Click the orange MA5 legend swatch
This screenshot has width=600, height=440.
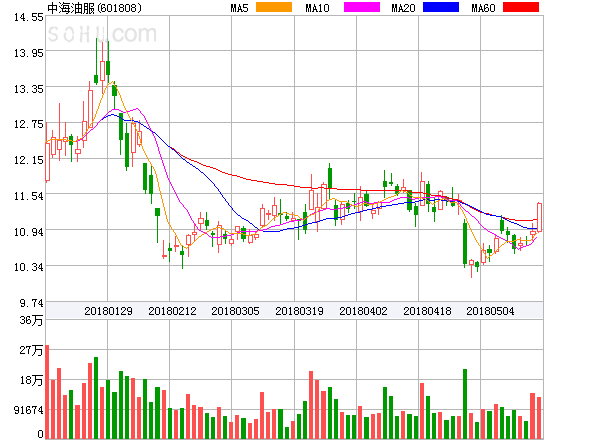point(274,7)
